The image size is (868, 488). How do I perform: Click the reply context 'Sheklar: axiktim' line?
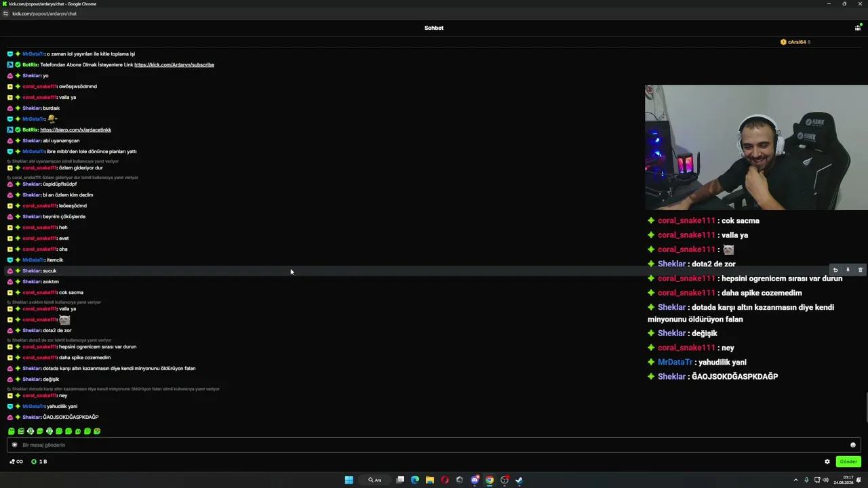[x=54, y=302]
